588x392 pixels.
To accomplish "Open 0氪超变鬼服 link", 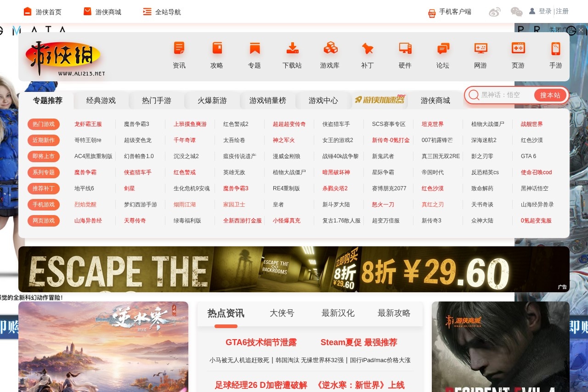I will 536,221.
